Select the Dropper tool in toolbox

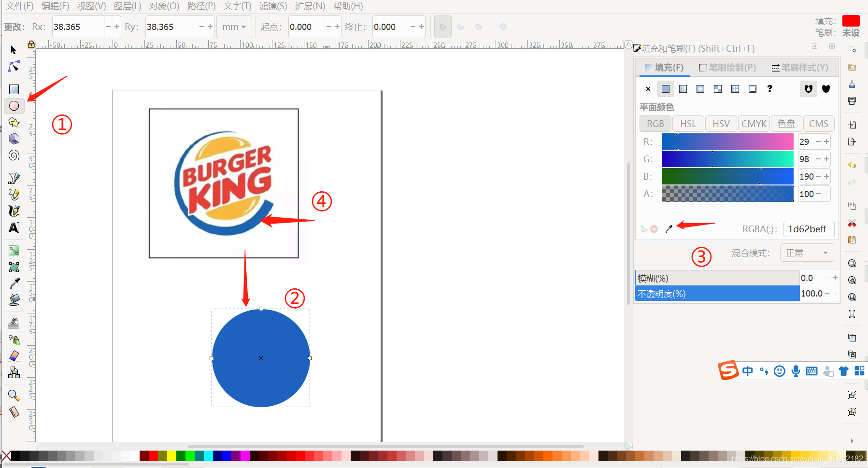14,284
